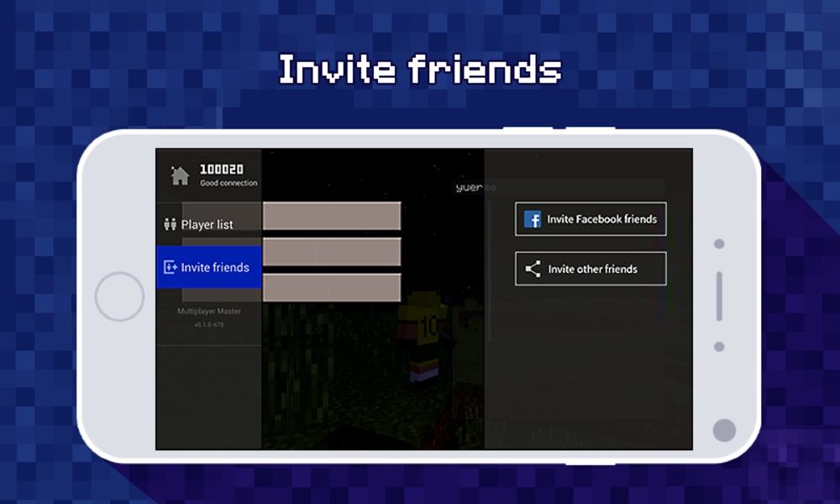
Task: Open the Player list tab
Action: [209, 224]
